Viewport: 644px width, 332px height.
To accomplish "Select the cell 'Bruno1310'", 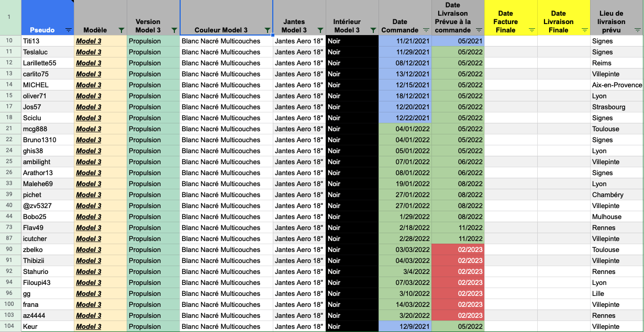I will click(x=48, y=140).
